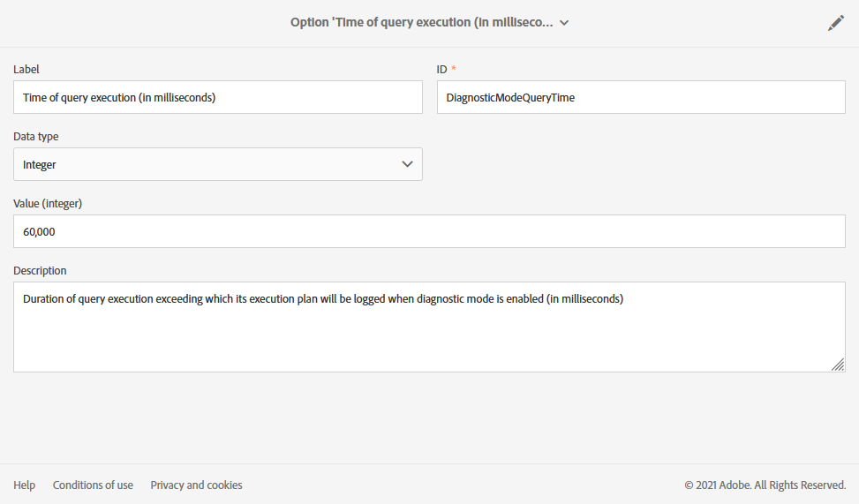The image size is (859, 504).
Task: Click the Value field showing 60,000
Action: click(x=429, y=231)
